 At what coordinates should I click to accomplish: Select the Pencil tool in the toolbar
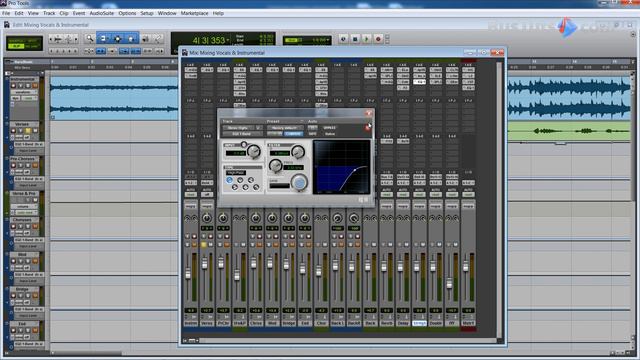pyautogui.click(x=158, y=39)
